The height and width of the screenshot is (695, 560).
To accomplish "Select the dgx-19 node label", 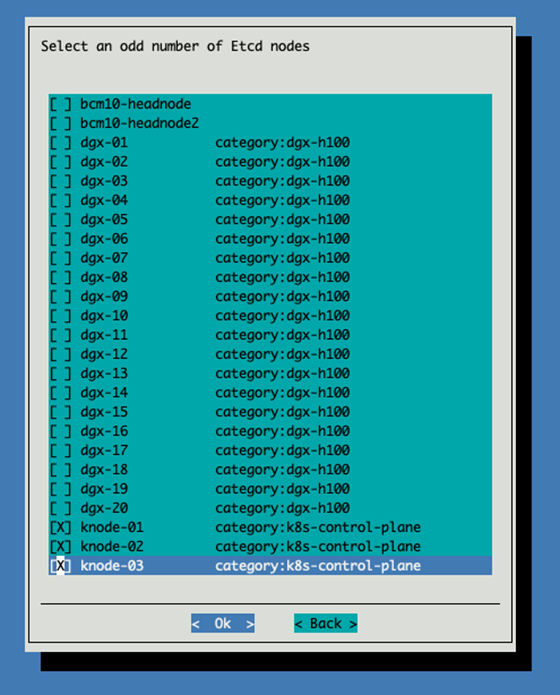I will tap(104, 489).
